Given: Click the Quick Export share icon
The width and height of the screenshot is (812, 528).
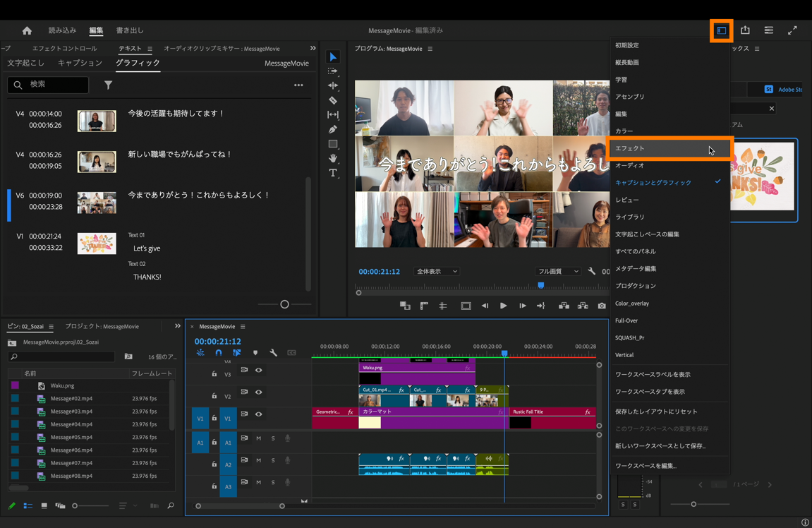Looking at the screenshot, I should coord(745,30).
